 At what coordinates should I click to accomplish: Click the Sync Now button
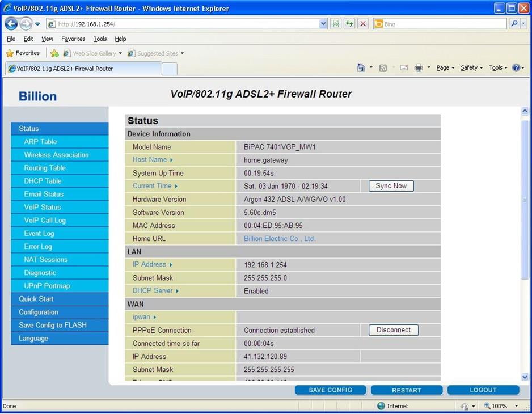coord(391,186)
